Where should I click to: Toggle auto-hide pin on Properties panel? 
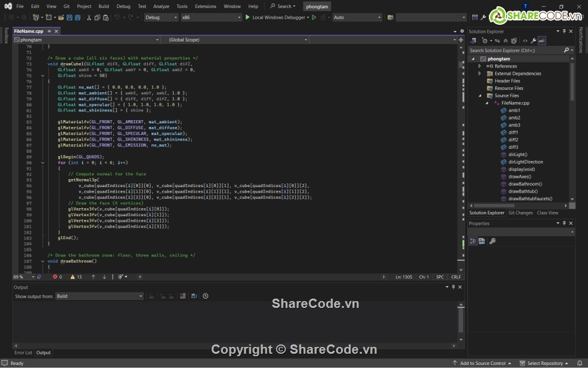tap(564, 223)
